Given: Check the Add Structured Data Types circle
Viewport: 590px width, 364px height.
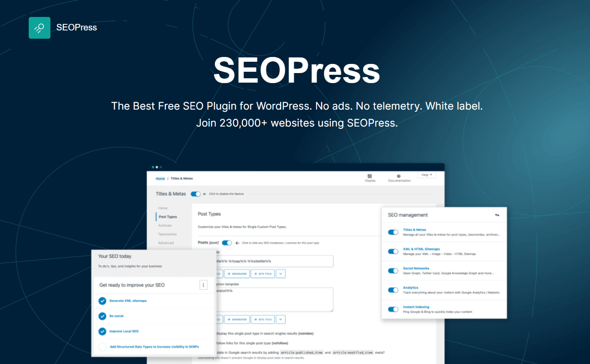Looking at the screenshot, I should pyautogui.click(x=102, y=347).
